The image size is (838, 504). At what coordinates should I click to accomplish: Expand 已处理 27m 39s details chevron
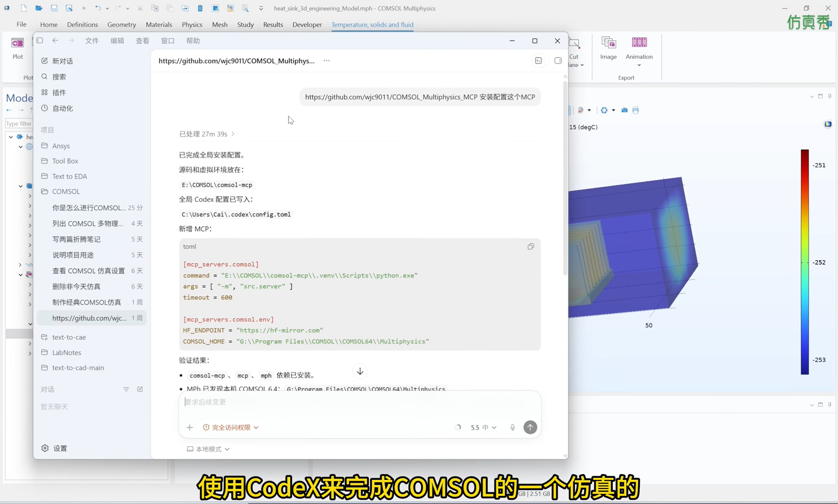coord(233,134)
